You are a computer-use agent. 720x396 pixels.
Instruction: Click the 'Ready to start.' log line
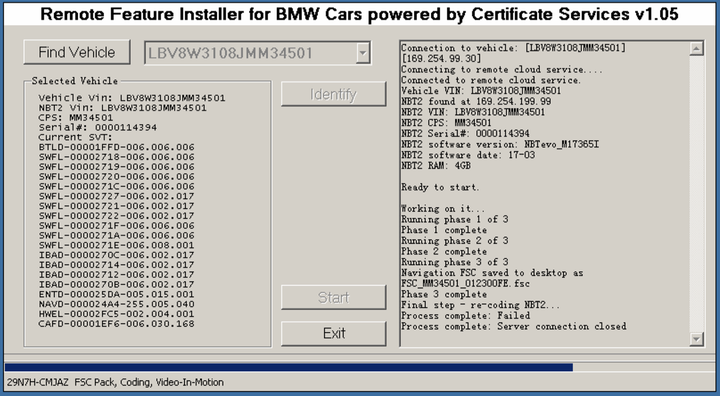pyautogui.click(x=440, y=187)
